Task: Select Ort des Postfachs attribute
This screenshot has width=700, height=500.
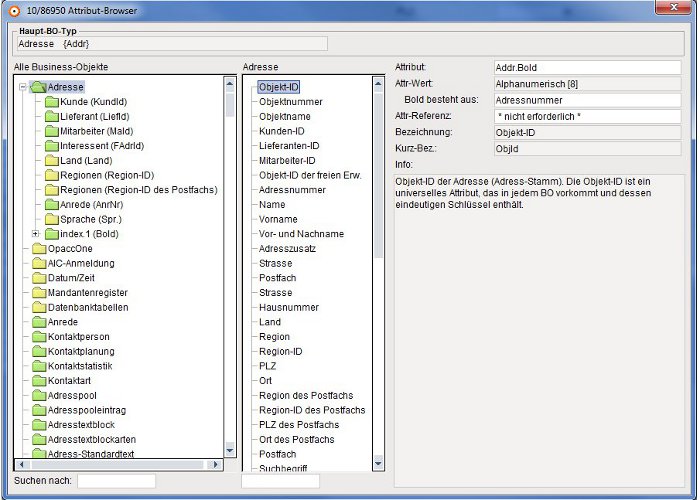Action: 297,440
